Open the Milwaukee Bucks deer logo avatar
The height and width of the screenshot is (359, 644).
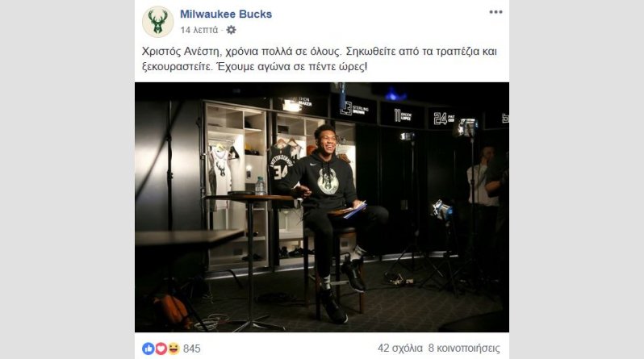157,22
